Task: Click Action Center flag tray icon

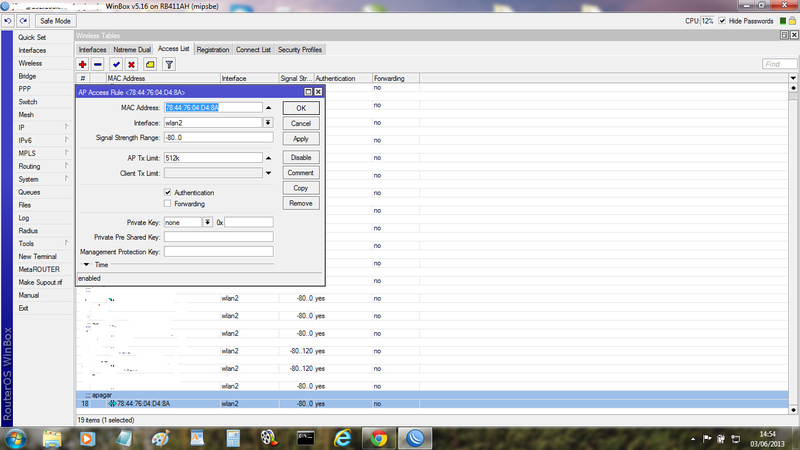Action: pyautogui.click(x=707, y=439)
